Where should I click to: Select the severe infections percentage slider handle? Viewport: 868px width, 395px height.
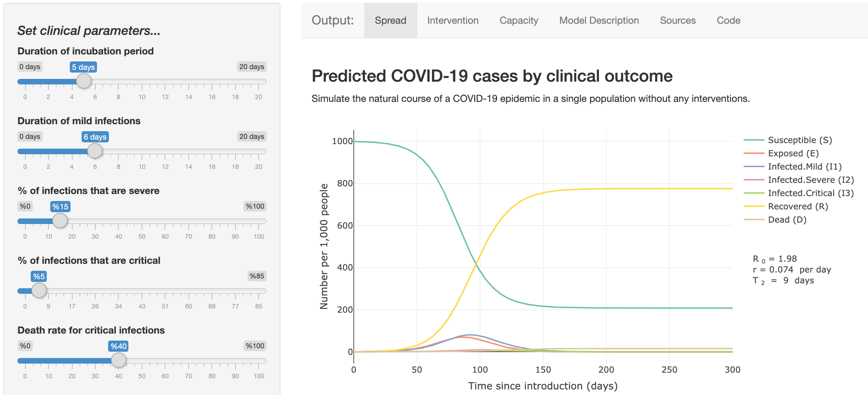point(60,221)
